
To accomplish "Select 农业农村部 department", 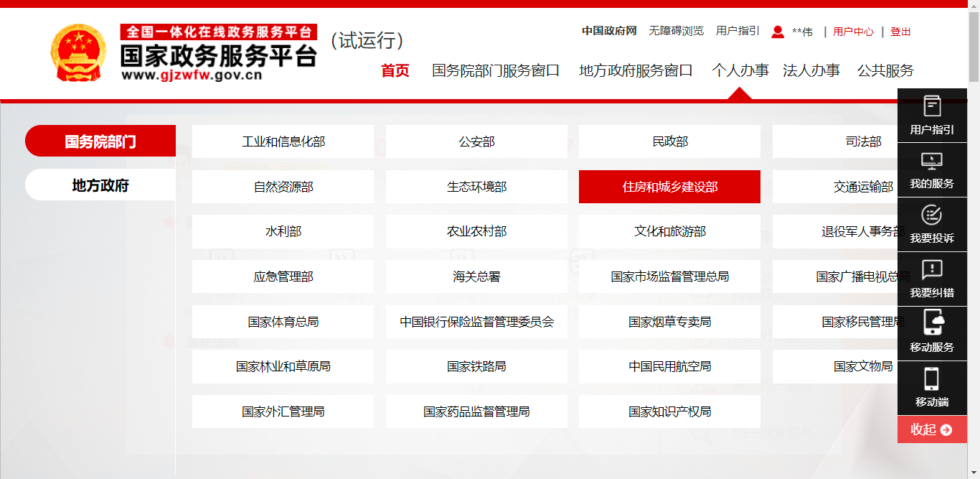I will [476, 231].
